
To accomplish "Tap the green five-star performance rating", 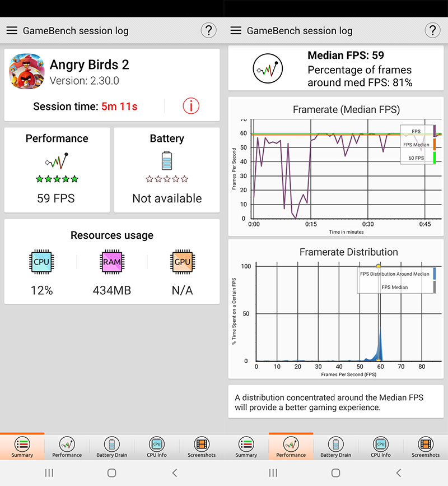I will [x=57, y=179].
